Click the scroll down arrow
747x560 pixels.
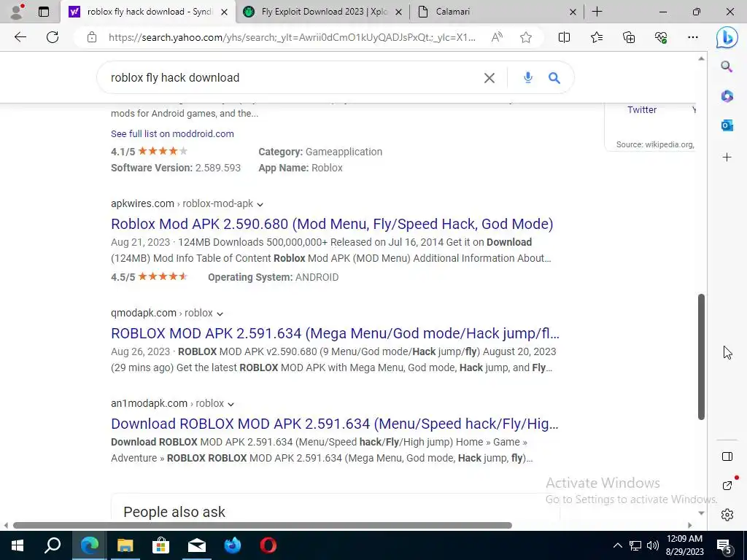pos(701,513)
